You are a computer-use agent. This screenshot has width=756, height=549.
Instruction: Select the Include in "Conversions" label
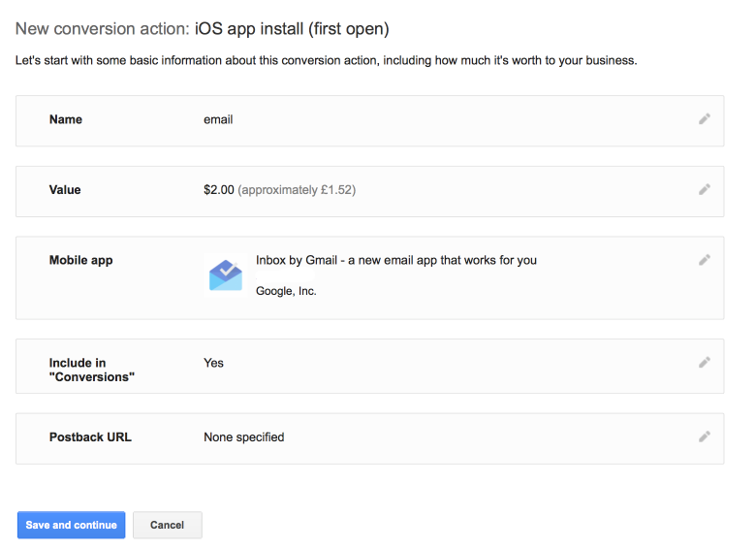pos(91,370)
